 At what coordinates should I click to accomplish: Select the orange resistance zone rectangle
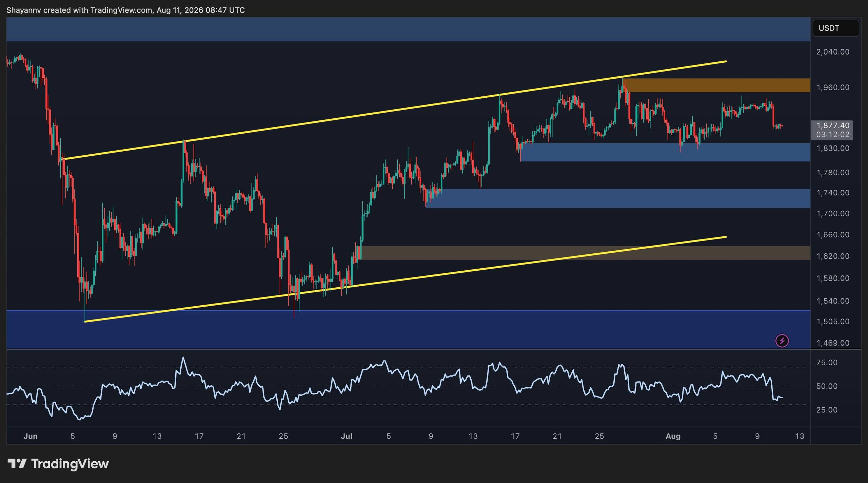[716, 85]
